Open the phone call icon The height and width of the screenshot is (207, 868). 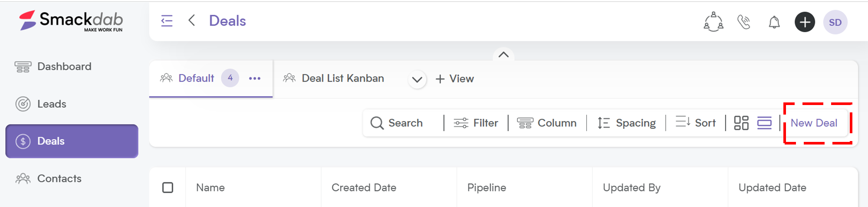coord(744,22)
